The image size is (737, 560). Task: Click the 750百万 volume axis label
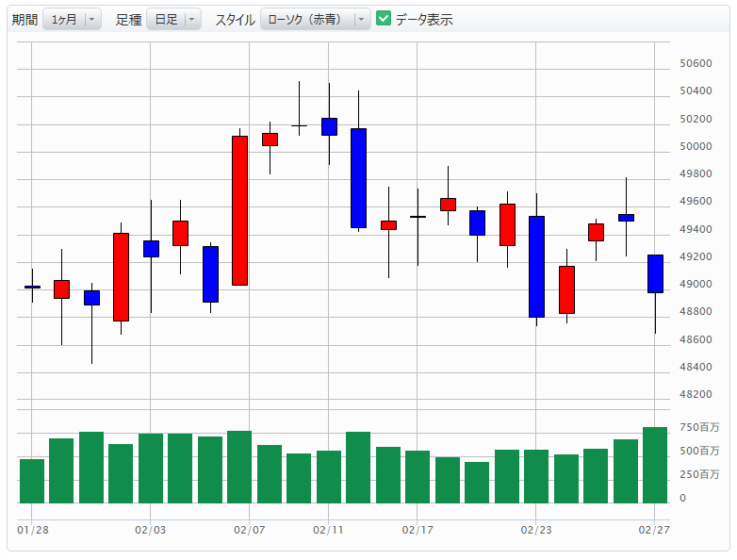point(699,427)
